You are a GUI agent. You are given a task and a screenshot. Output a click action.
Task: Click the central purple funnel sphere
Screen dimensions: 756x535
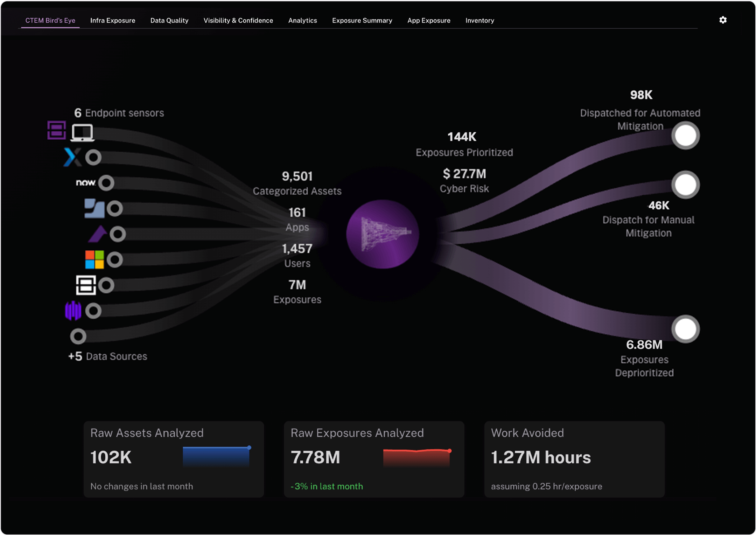click(383, 234)
